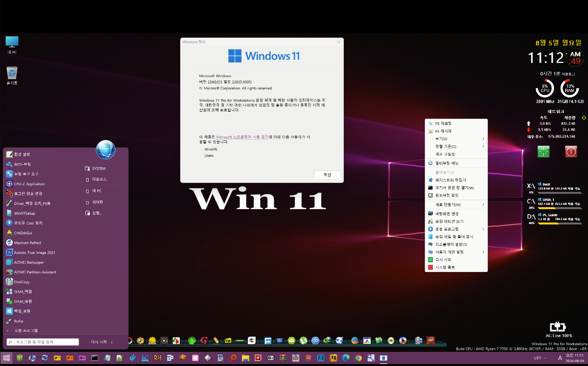This screenshot has height=366, width=588.
Task: Open Microsoft 소프트웨어 사용 조건 link
Action: (x=242, y=137)
